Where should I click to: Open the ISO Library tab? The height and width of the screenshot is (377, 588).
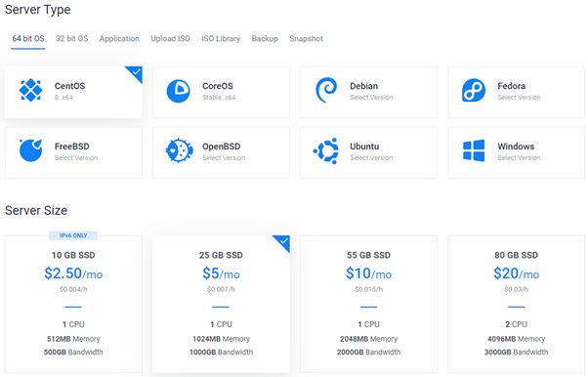tap(221, 39)
